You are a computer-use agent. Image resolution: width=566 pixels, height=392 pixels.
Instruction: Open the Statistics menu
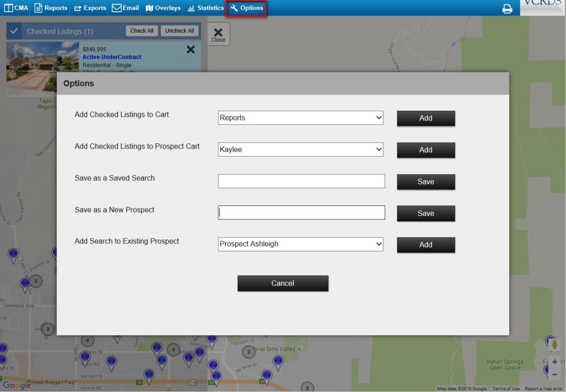click(x=206, y=7)
